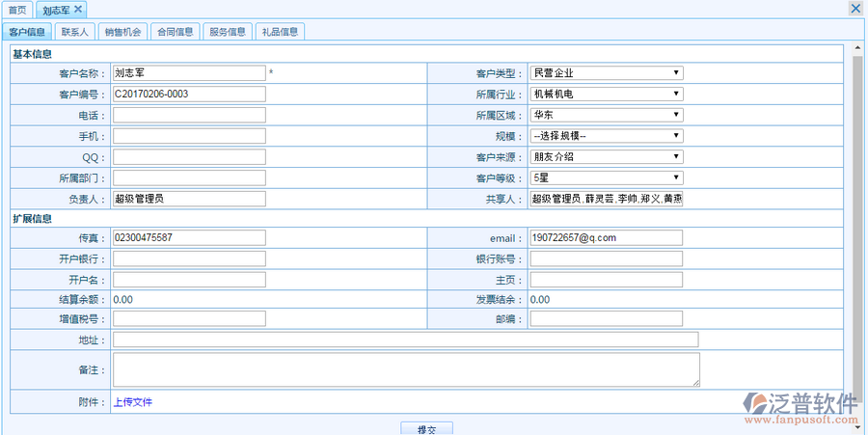Open the 客户信息 tab
Screen dimensions: 868x435
point(27,32)
